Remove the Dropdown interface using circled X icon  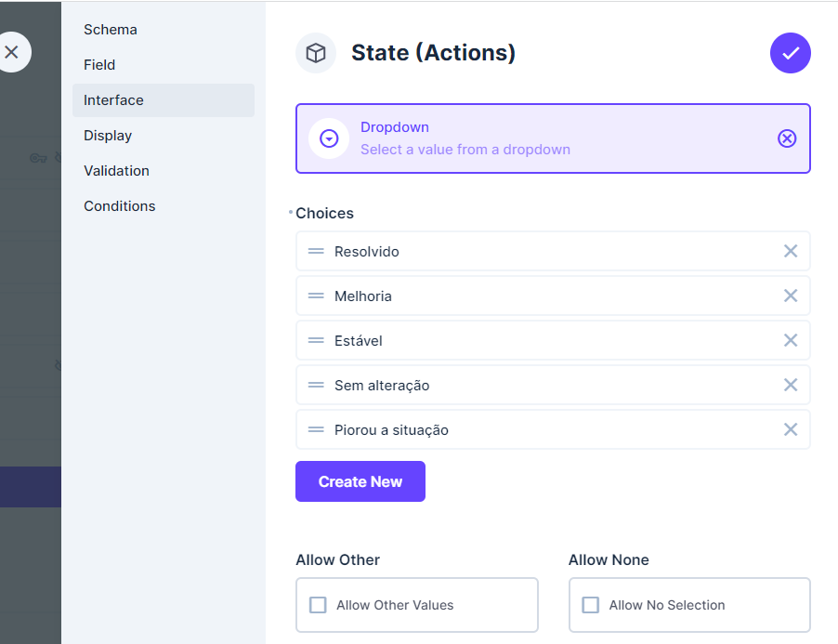pyautogui.click(x=787, y=138)
